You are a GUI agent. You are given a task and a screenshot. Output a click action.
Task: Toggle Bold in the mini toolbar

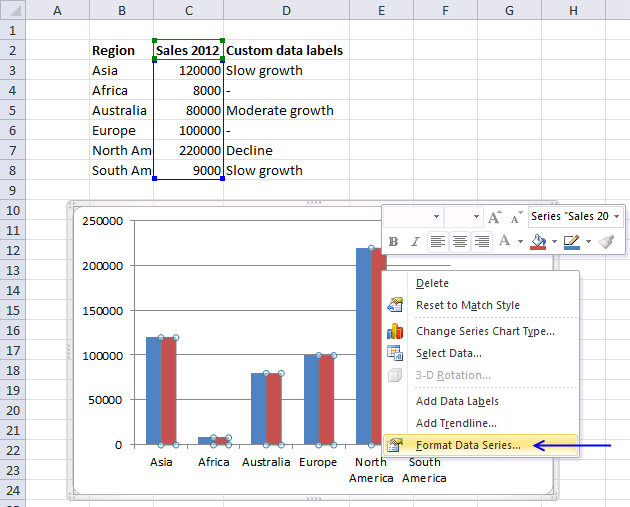pos(393,241)
